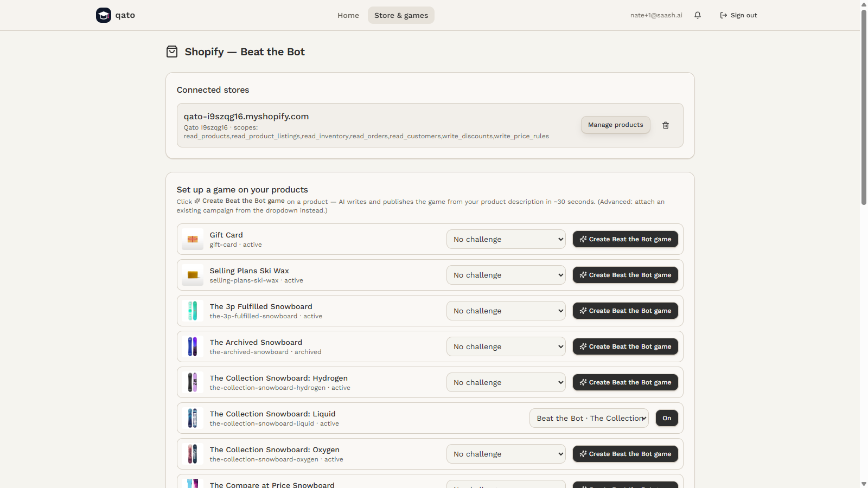Click the Set up a game on your products heading
The image size is (868, 488).
(242, 190)
